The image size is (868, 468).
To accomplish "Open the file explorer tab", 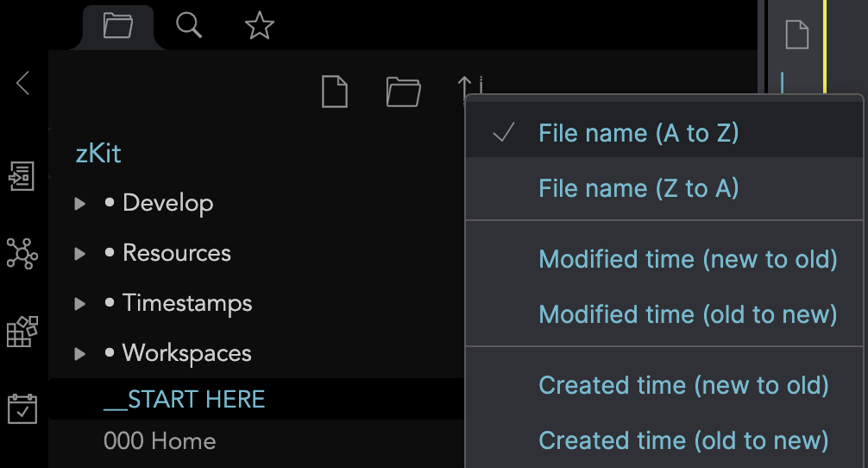I will [117, 26].
